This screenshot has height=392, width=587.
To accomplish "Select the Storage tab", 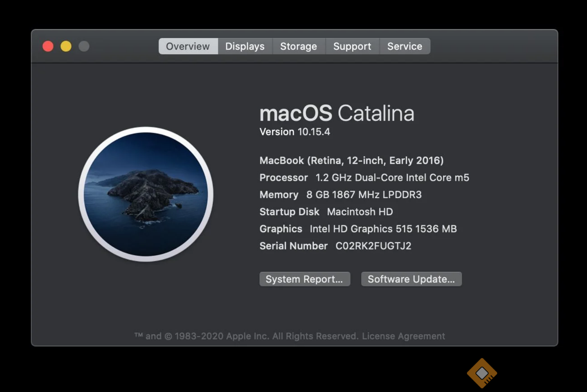I will point(298,46).
